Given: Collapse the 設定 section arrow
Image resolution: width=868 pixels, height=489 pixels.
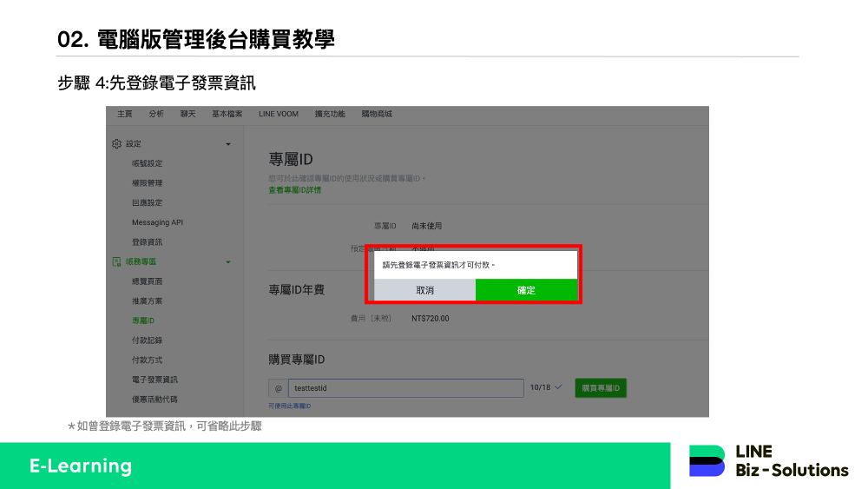Looking at the screenshot, I should tap(228, 144).
